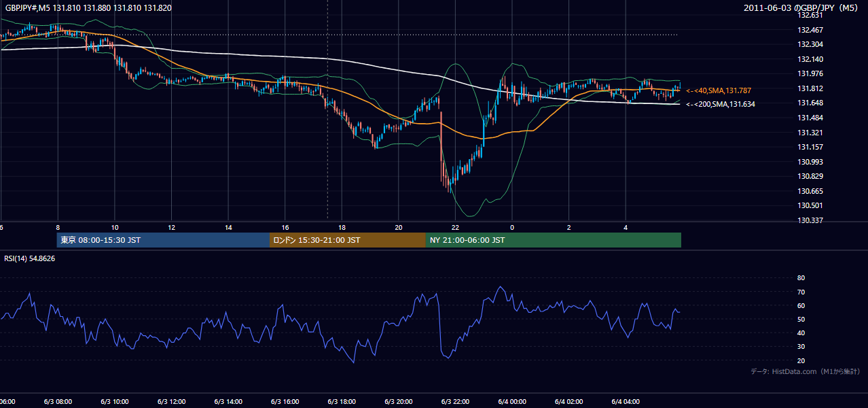Click the RSI 80 level label
Image resolution: width=868 pixels, height=408 pixels.
click(801, 278)
